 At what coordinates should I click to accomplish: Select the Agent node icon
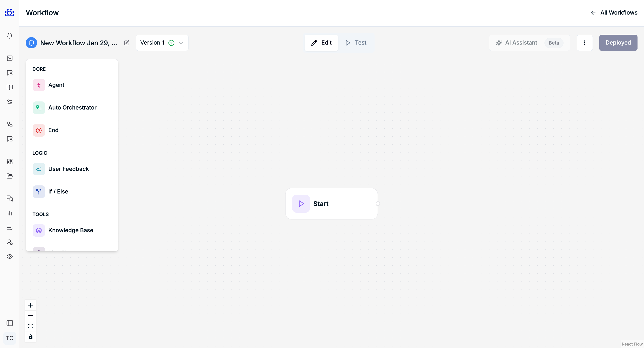(39, 85)
